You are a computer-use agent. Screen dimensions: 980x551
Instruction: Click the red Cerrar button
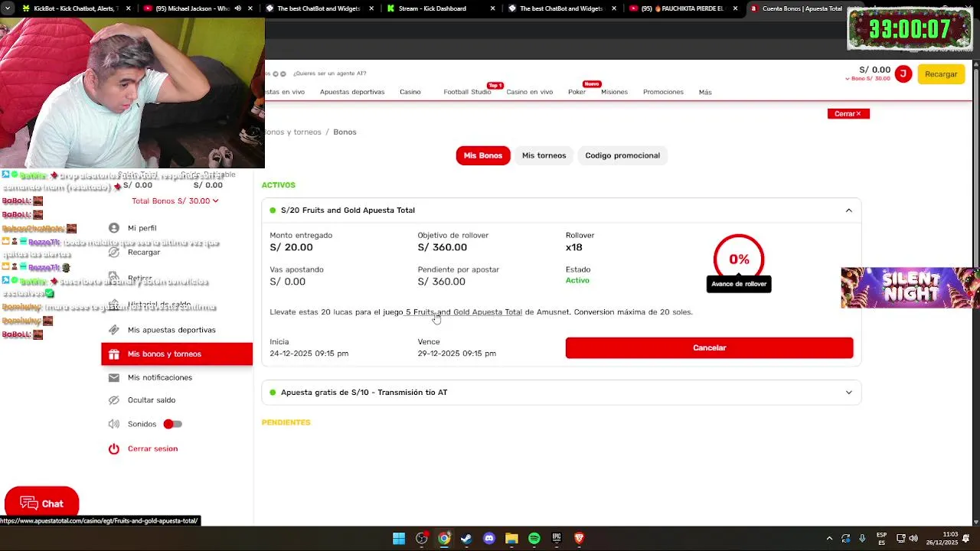(848, 113)
